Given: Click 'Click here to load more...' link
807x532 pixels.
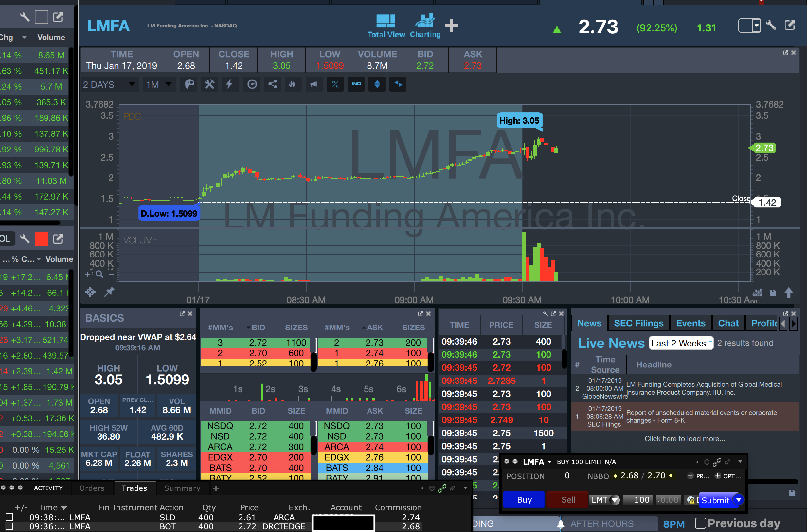Looking at the screenshot, I should point(685,439).
